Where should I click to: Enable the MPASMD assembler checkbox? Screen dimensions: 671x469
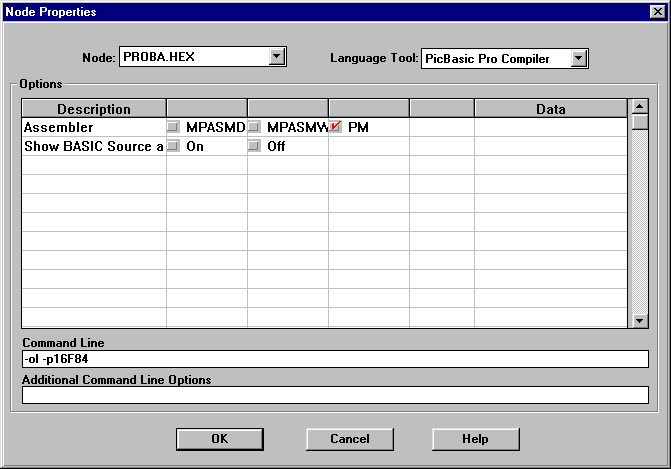pyautogui.click(x=173, y=127)
